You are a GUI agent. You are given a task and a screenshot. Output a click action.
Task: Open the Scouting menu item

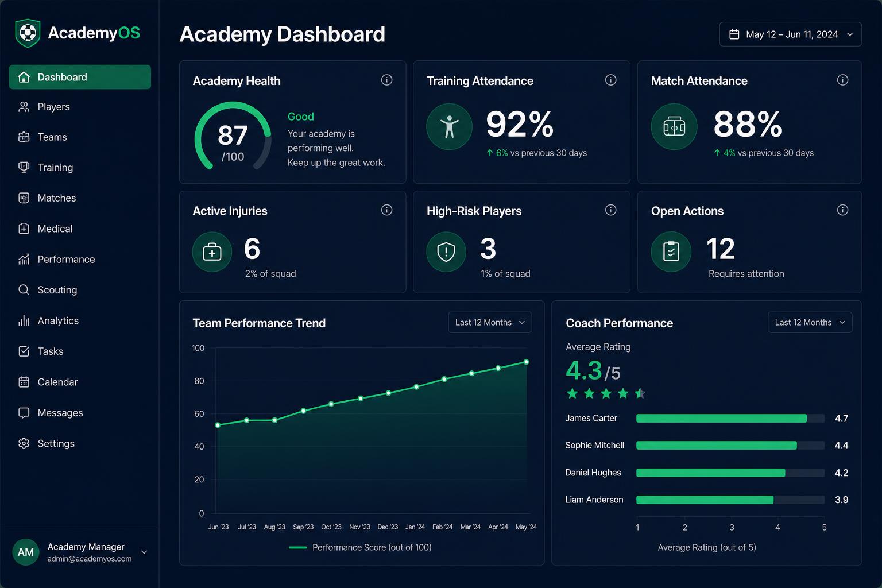[x=80, y=290]
